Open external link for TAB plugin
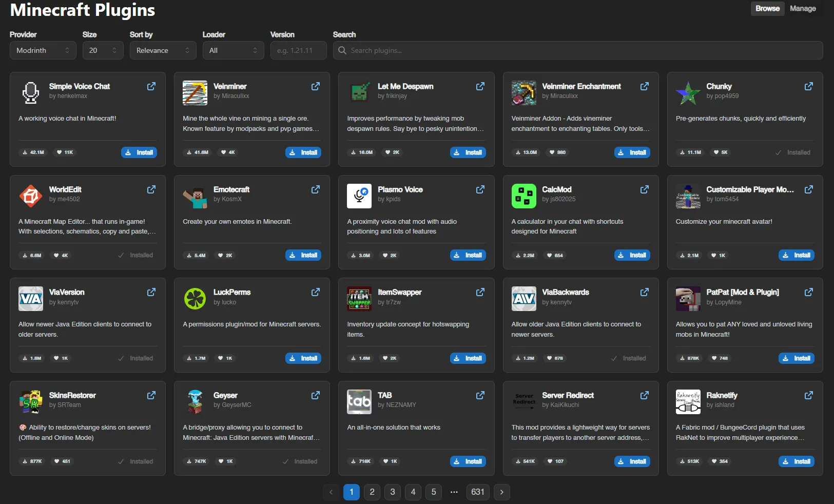The image size is (834, 504). coord(480,395)
